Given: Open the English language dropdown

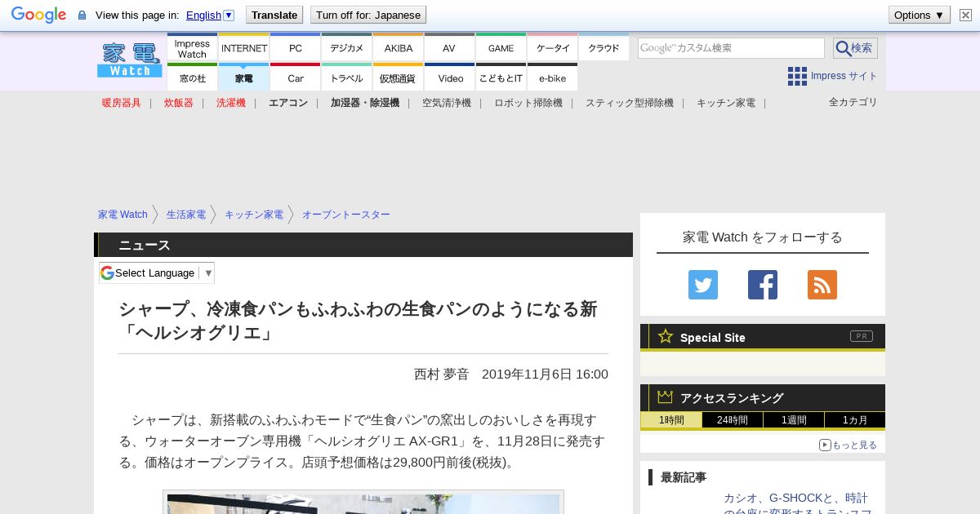Looking at the screenshot, I should point(210,15).
